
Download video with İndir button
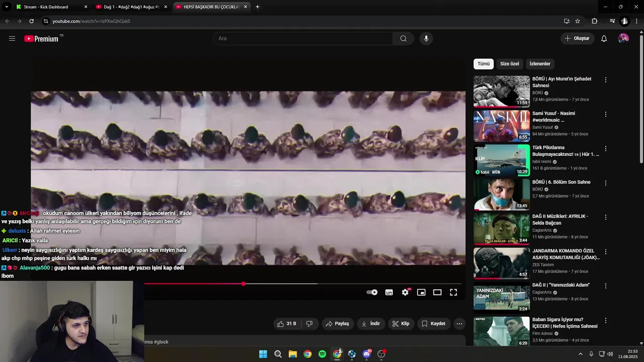tap(371, 324)
